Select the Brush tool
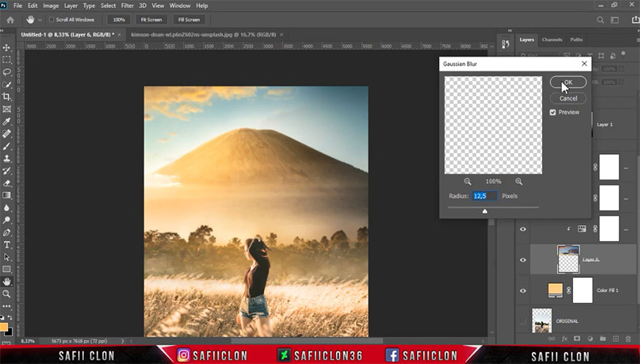640x364 pixels. pyautogui.click(x=7, y=146)
